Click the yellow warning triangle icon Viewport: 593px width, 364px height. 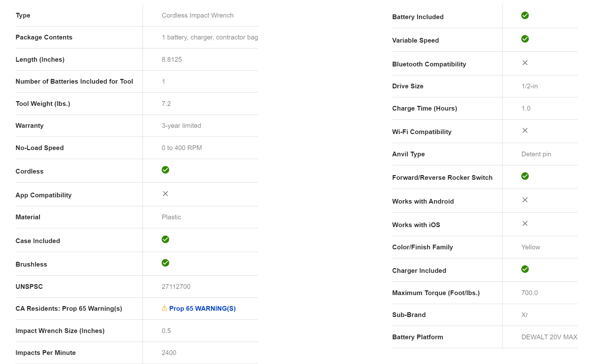[x=164, y=308]
